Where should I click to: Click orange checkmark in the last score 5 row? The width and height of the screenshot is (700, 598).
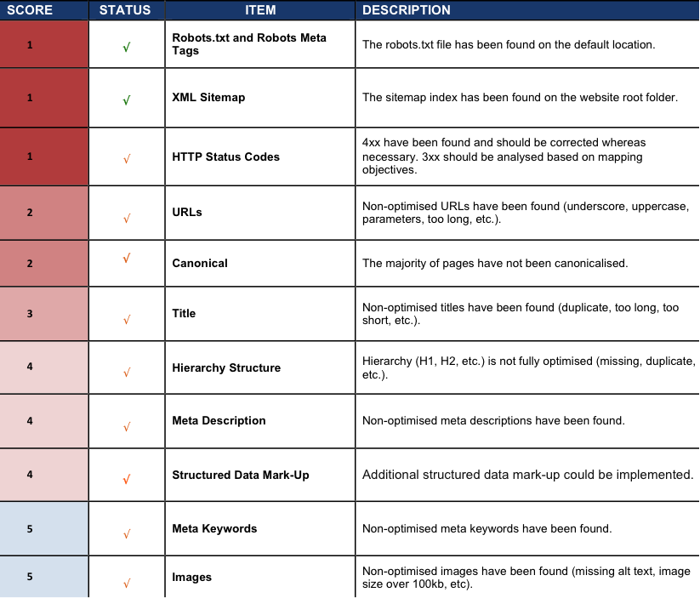[x=127, y=583]
